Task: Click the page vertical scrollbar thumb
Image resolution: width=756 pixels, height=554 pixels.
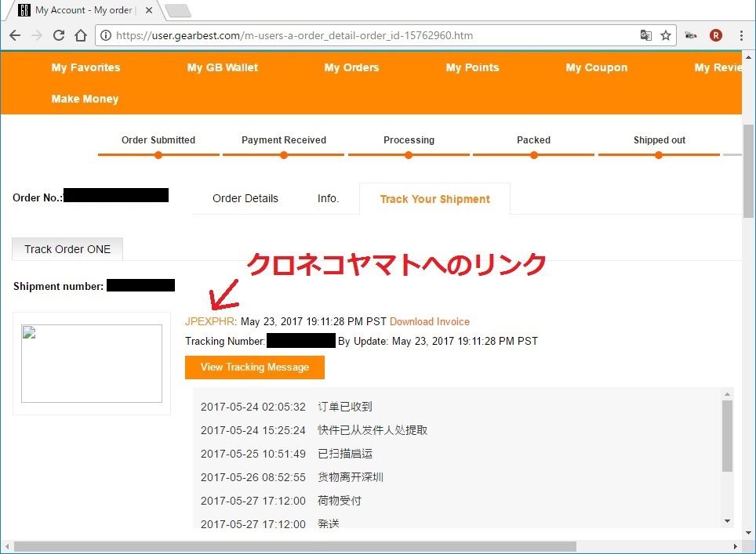Action: (x=748, y=171)
